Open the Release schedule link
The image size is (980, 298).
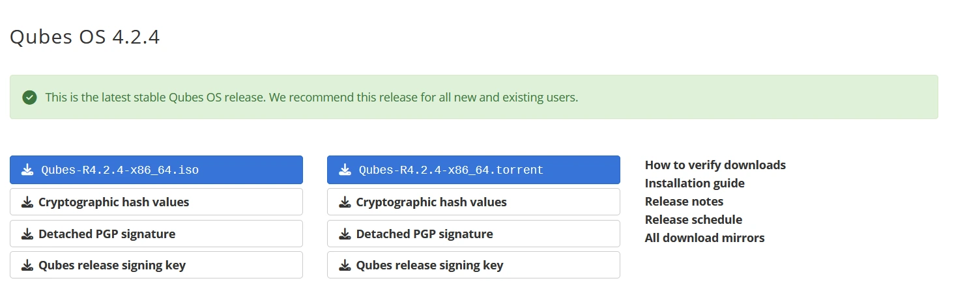click(x=693, y=220)
